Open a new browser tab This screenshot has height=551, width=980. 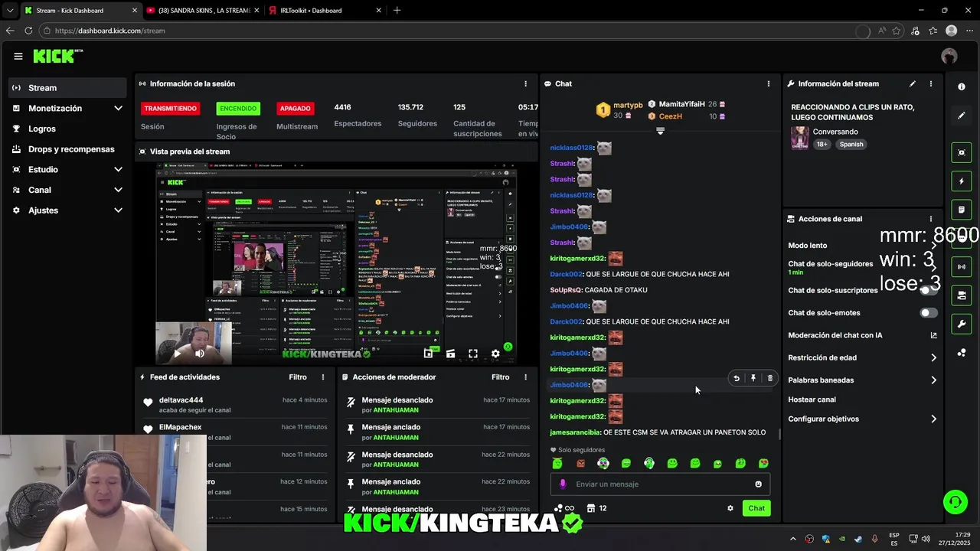[x=397, y=11]
